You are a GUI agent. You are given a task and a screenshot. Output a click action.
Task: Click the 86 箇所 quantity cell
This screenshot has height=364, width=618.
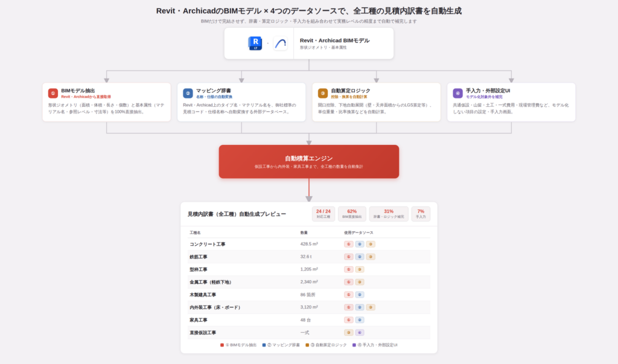tap(308, 295)
